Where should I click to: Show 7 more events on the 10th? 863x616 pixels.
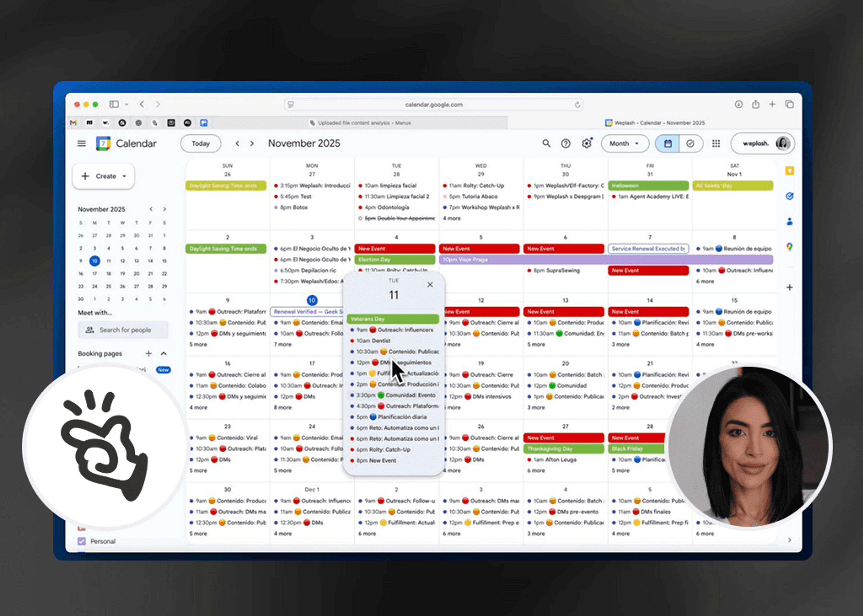pos(282,345)
